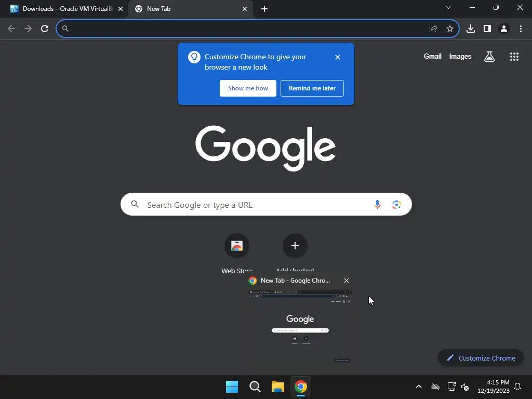532x399 pixels.
Task: Open File Explorer from the taskbar
Action: click(278, 387)
